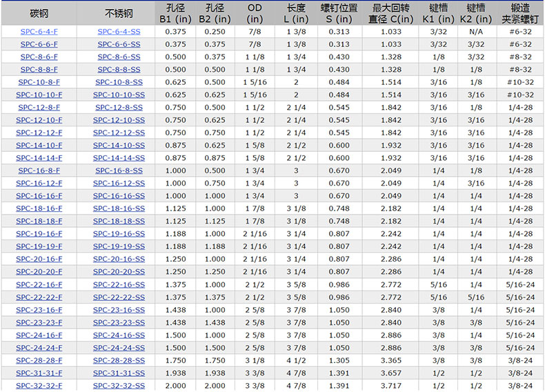Select the SPC-16-16-F link
Viewport: 545px width, 392px height.
coord(39,196)
